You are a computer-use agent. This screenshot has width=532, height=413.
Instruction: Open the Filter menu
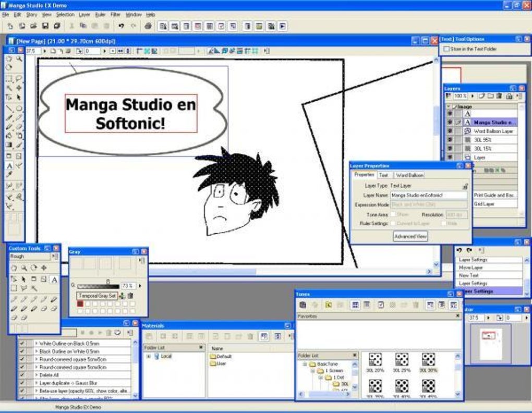115,15
